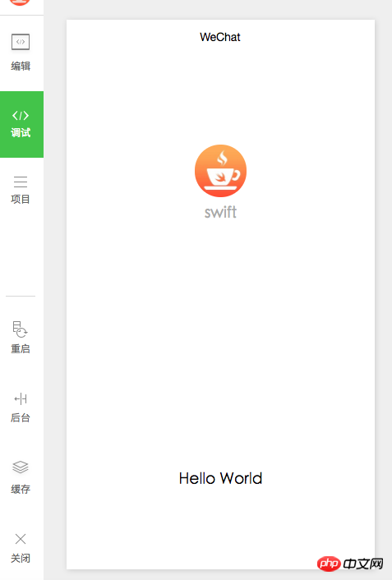Viewport: 392px width, 580px height.
Task: Select the 编辑 label in the sidebar
Action: coord(21,67)
